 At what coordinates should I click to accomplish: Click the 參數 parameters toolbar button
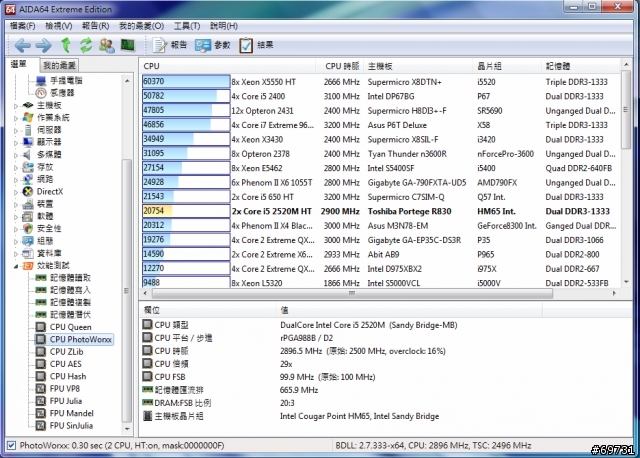pyautogui.click(x=213, y=45)
